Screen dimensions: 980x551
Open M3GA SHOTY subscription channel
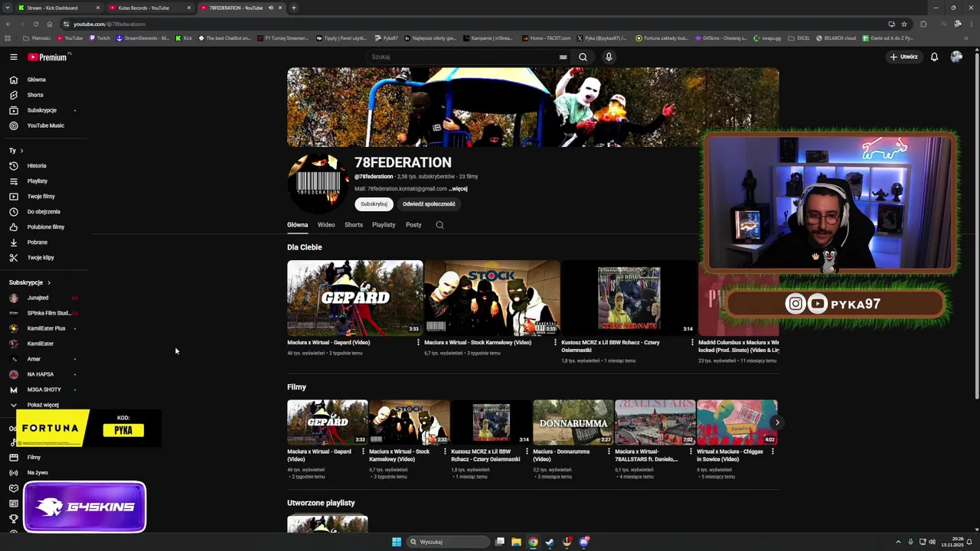pyautogui.click(x=46, y=390)
